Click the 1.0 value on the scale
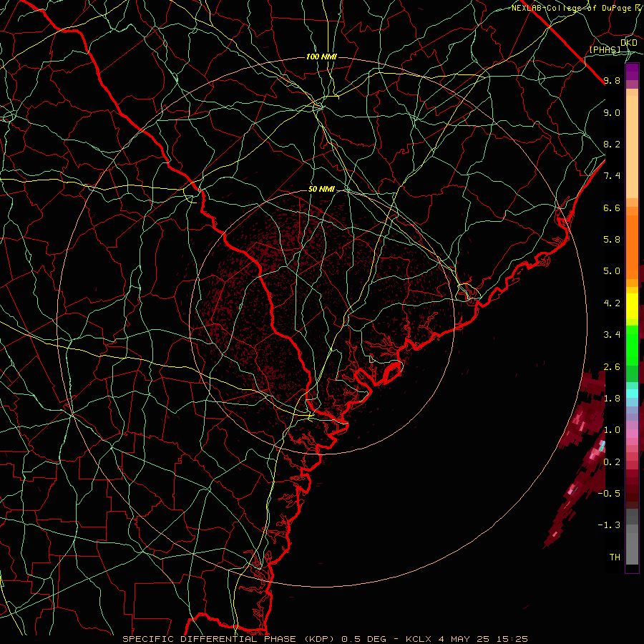The image size is (644, 644). (612, 430)
